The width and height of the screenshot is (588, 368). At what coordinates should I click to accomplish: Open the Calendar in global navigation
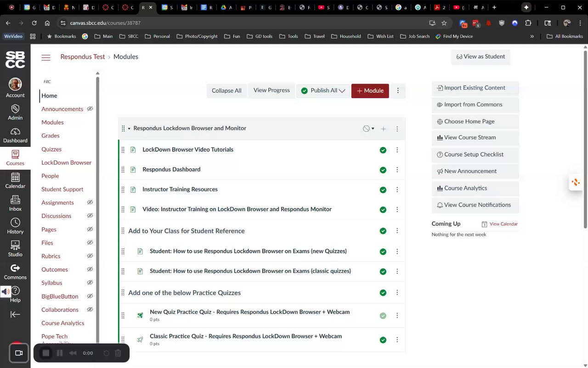[x=15, y=181]
